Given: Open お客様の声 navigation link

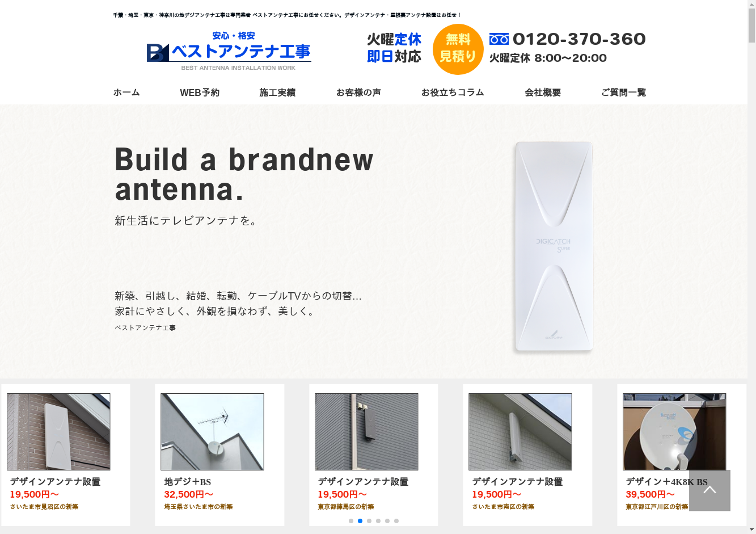Looking at the screenshot, I should (x=358, y=92).
